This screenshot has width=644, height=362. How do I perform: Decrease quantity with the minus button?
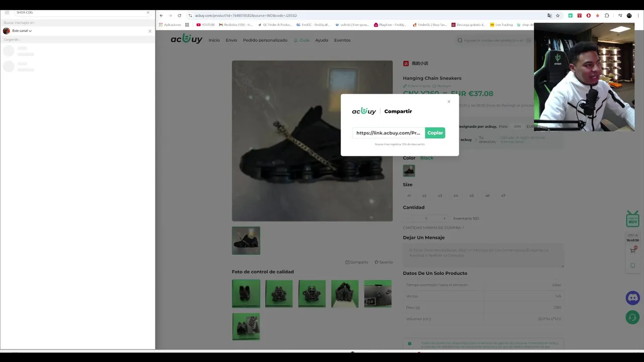(x=408, y=218)
